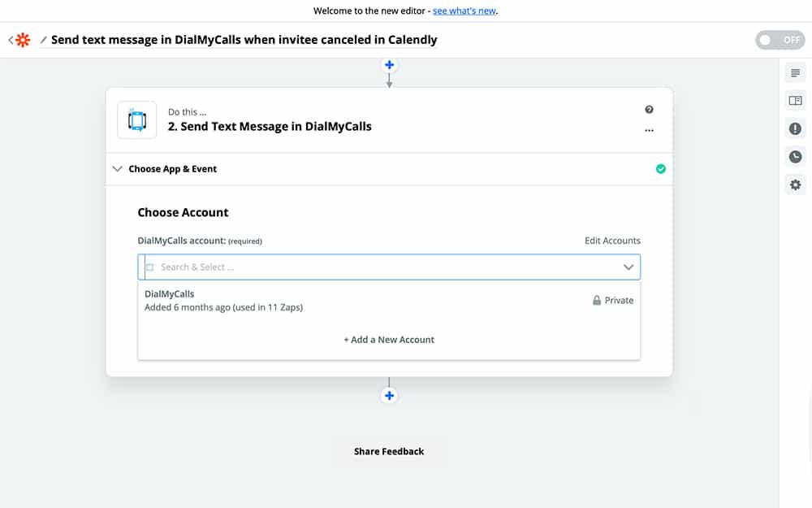Click the help question mark icon on step
The width and height of the screenshot is (812, 508).
649,110
